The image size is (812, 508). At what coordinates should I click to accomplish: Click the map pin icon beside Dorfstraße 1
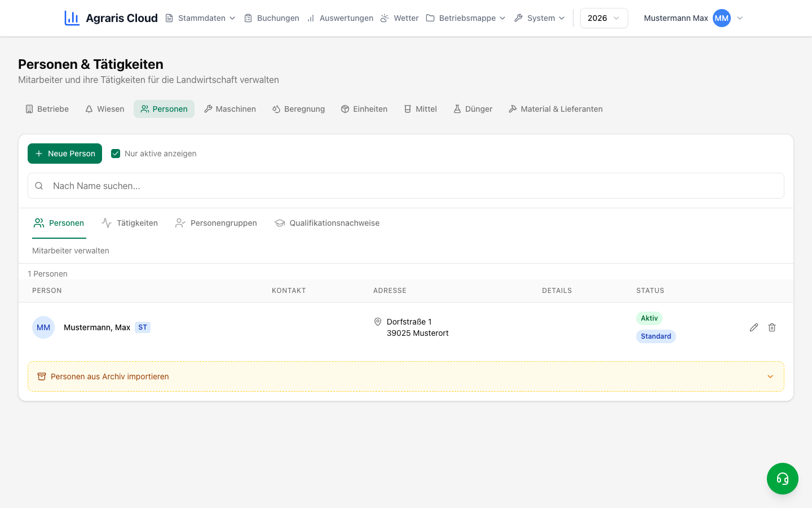378,322
